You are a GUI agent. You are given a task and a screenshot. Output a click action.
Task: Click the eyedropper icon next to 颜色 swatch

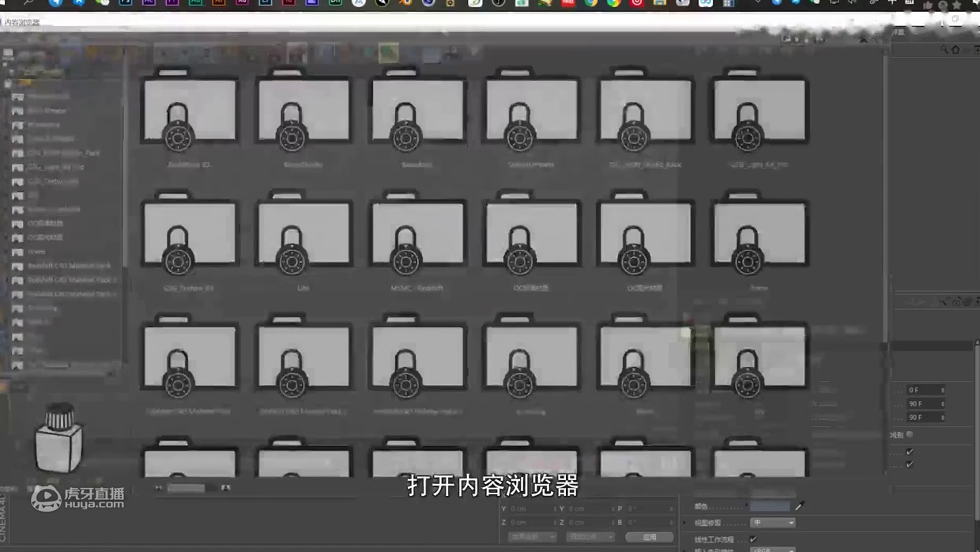point(799,506)
